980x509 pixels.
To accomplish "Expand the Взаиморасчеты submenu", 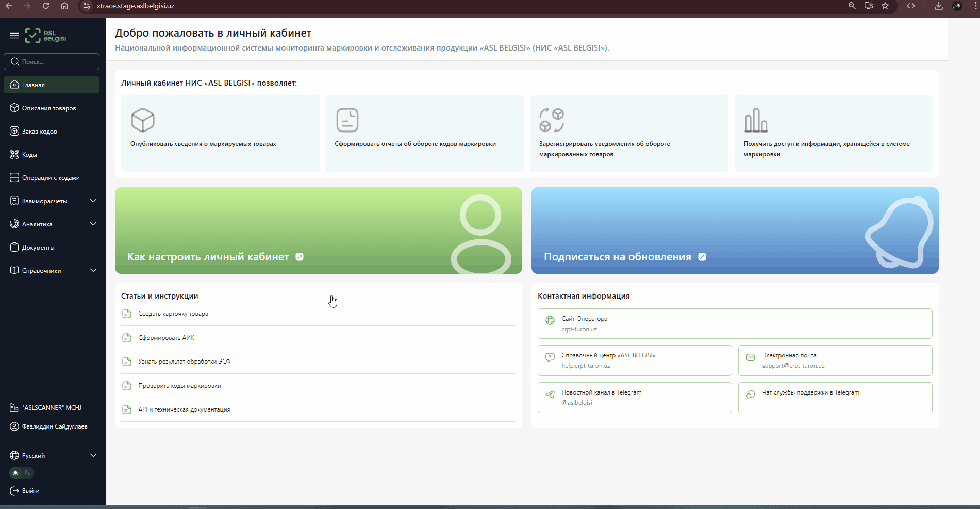I will (93, 201).
